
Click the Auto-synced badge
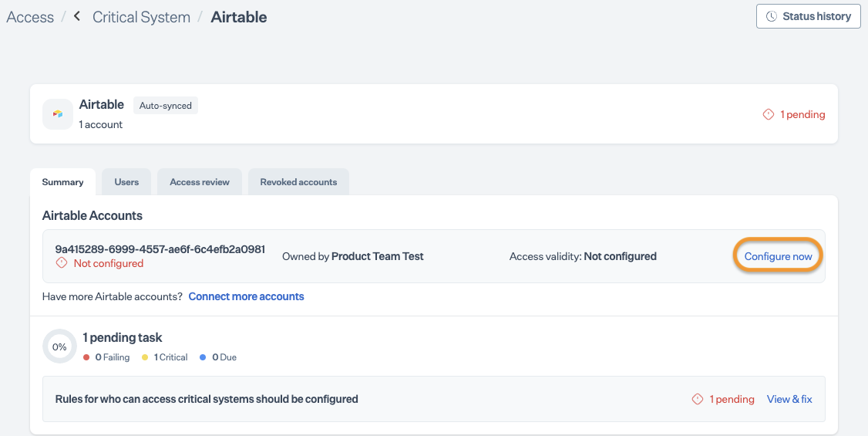click(166, 105)
